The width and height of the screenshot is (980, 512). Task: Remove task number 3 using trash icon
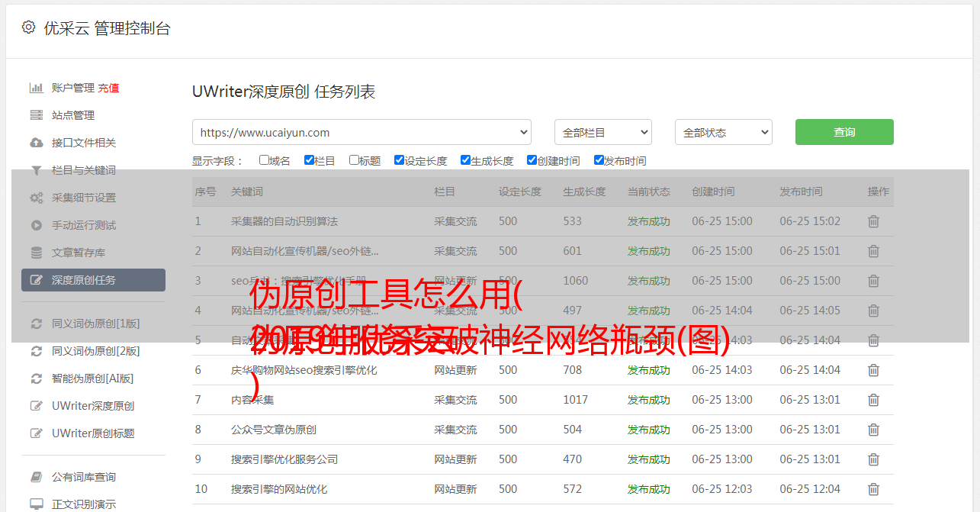tap(873, 281)
